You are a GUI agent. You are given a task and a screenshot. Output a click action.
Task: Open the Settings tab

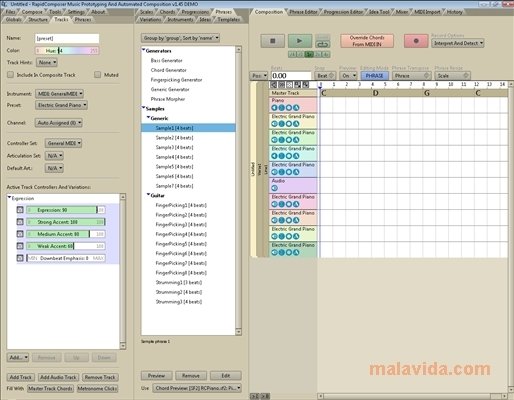click(x=76, y=12)
